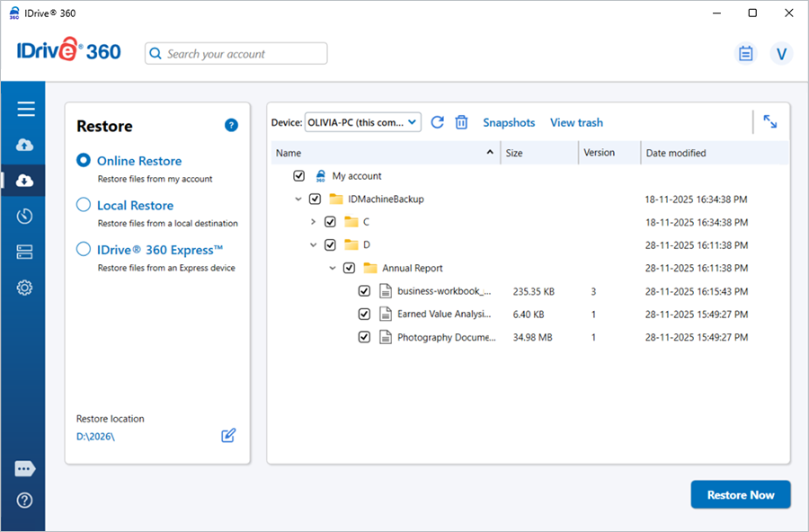Open the Device dropdown showing OLIVIA-PC
The height and width of the screenshot is (532, 809).
(x=362, y=122)
